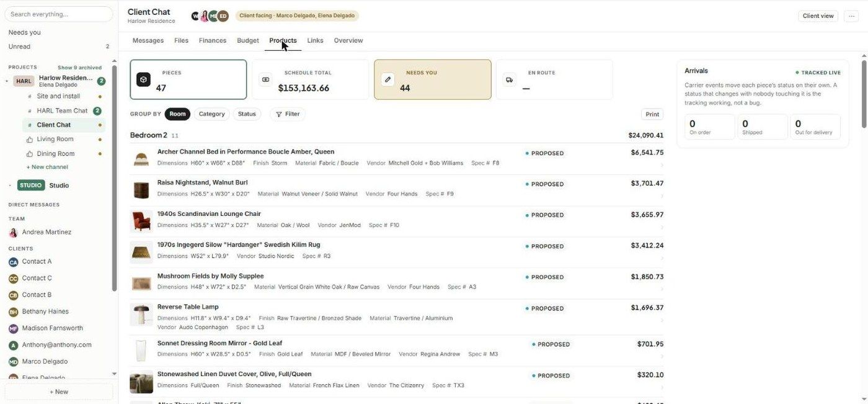Expand the Archer Channel Bed row chevron
868x404 pixels.
tap(662, 165)
